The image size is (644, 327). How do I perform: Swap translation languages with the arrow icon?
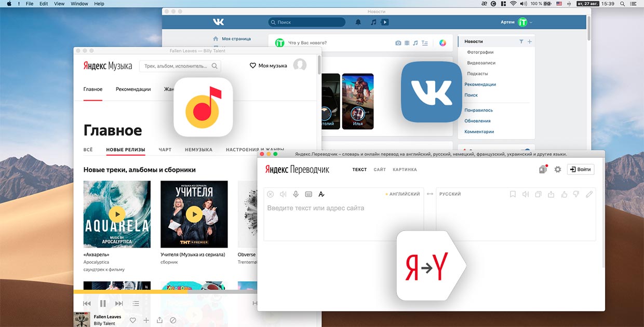click(x=430, y=194)
